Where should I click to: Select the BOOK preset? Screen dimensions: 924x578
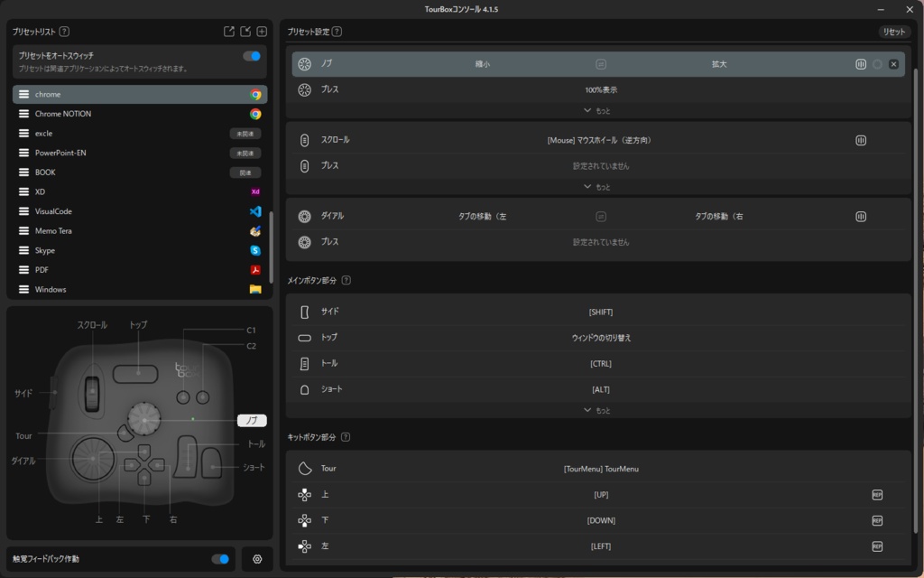point(140,172)
